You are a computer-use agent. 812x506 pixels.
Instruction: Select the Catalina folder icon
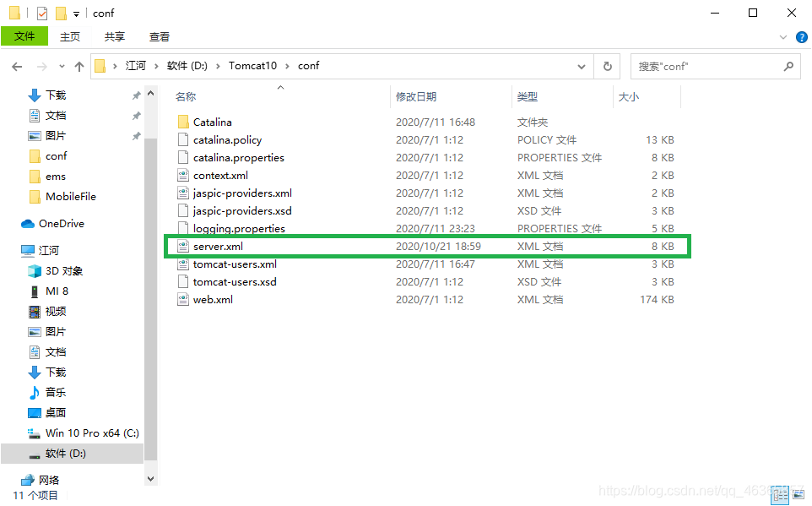coord(183,122)
